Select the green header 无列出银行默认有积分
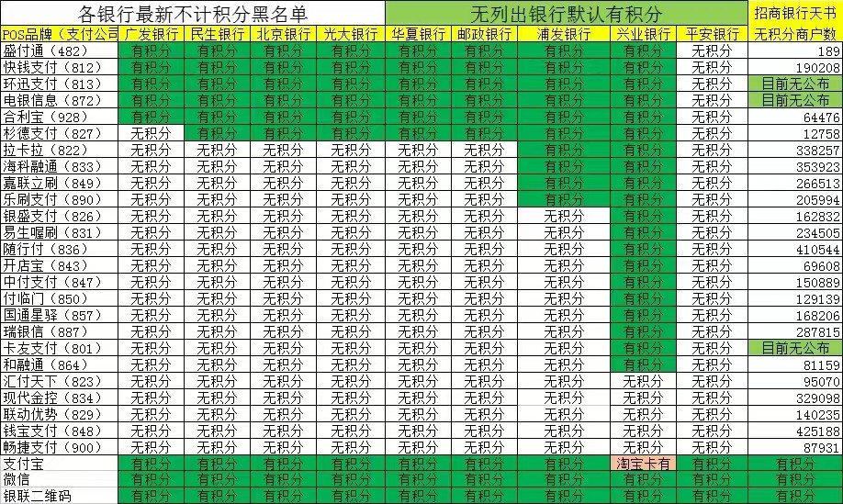Viewport: 843px width, 504px height. pos(566,13)
